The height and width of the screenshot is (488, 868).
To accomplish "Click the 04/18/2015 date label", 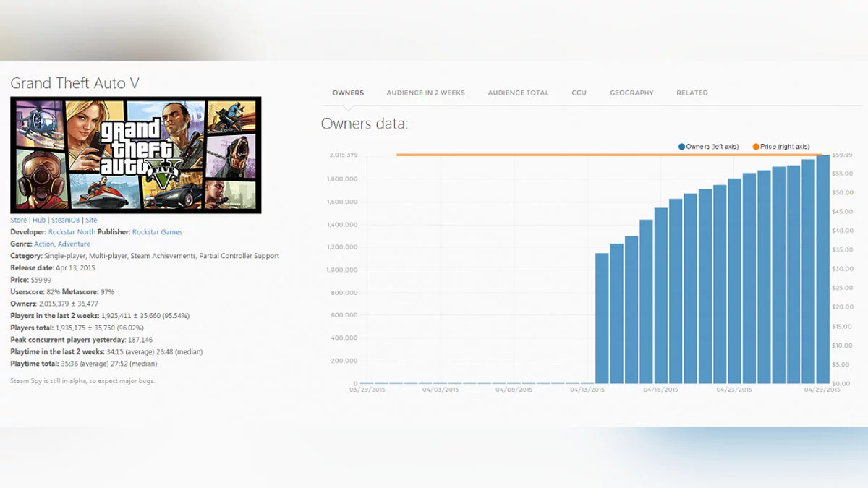I will [660, 390].
